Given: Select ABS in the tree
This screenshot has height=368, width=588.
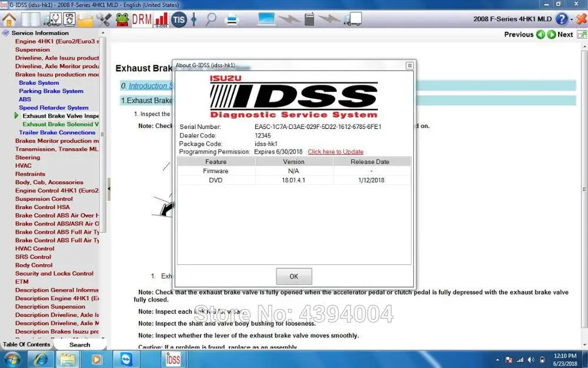Looking at the screenshot, I should (25, 99).
